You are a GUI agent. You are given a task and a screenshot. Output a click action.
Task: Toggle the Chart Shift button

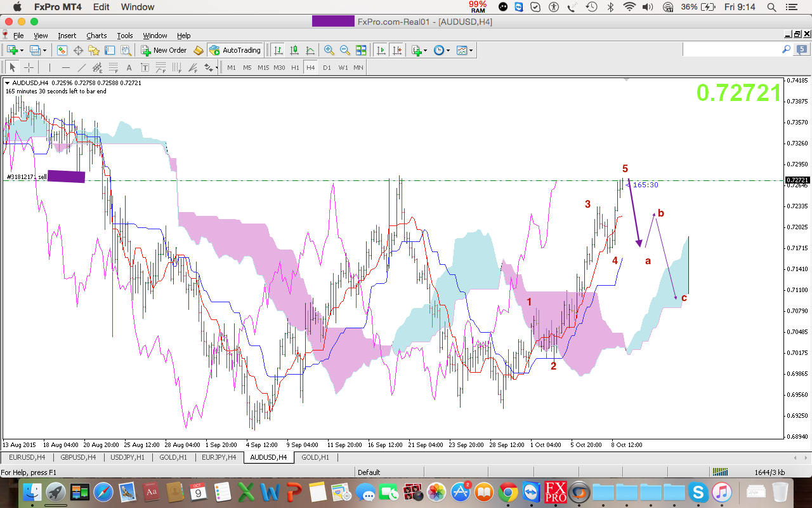pyautogui.click(x=396, y=50)
